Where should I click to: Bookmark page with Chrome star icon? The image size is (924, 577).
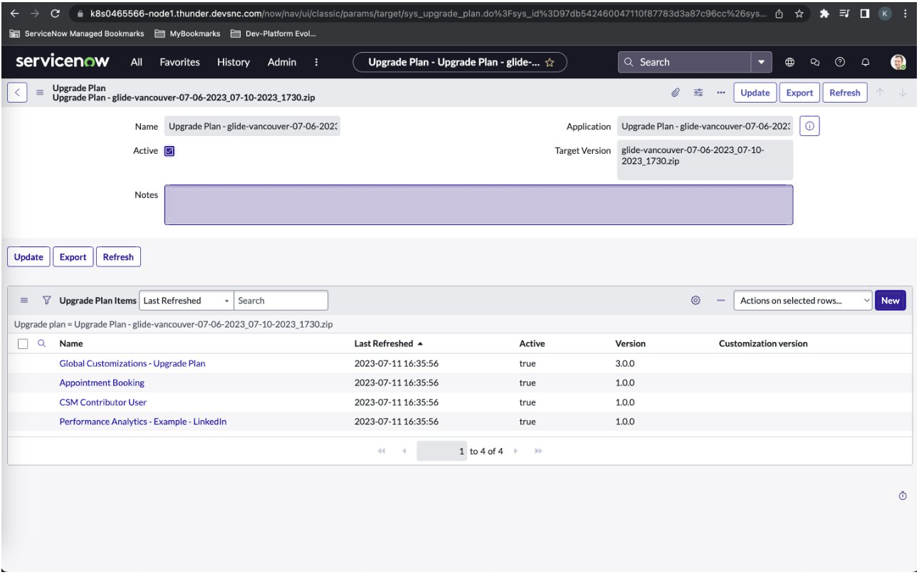799,14
